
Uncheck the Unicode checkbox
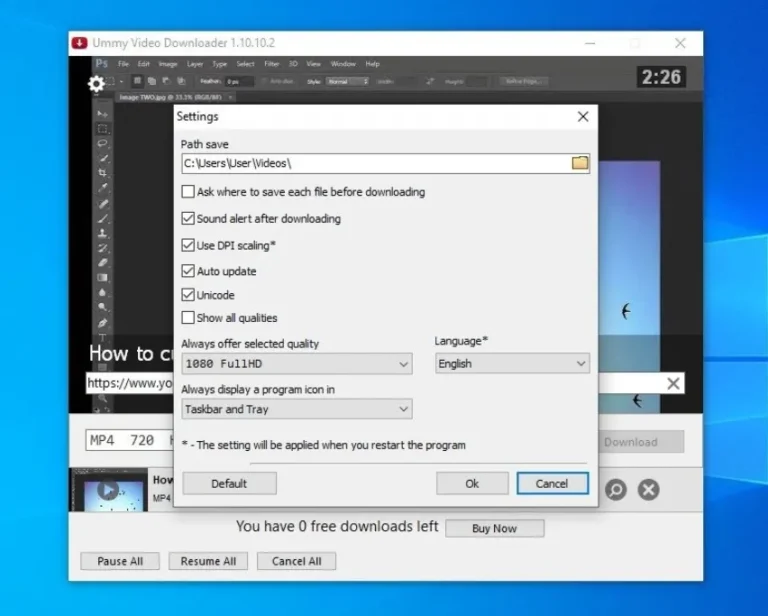[188, 295]
